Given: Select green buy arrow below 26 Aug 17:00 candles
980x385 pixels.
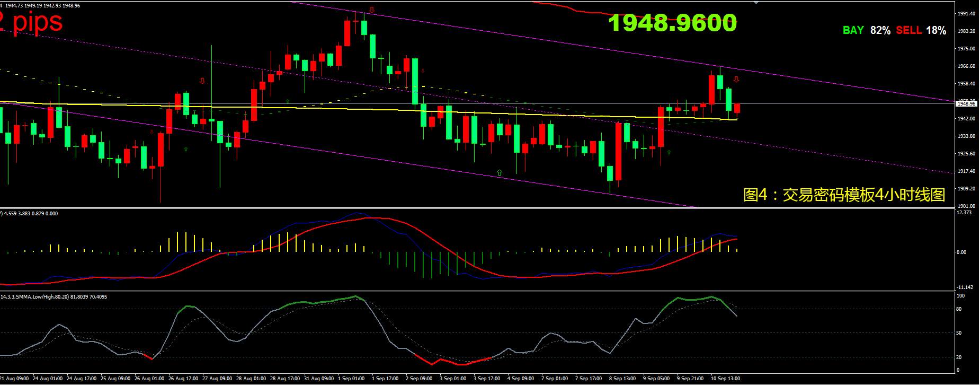Looking at the screenshot, I should (185, 150).
